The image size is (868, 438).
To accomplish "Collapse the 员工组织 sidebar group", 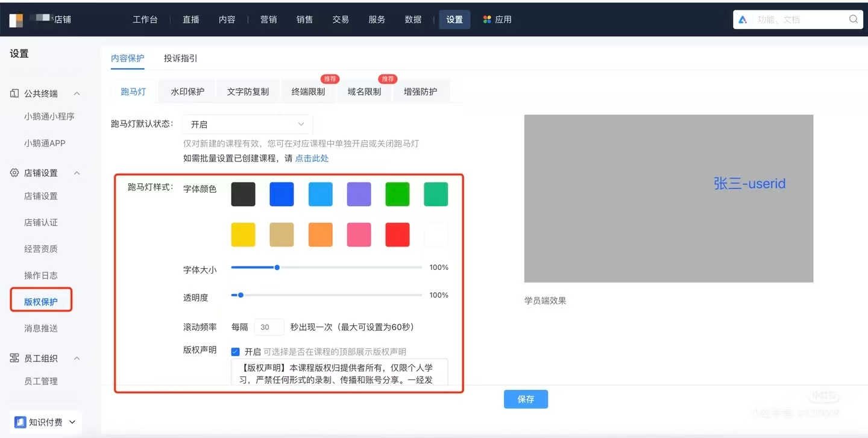I will click(x=77, y=358).
